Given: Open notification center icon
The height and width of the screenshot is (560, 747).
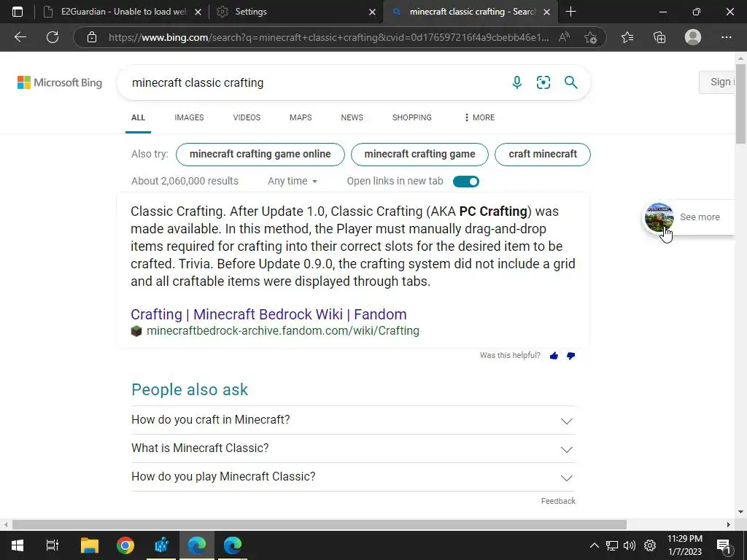Looking at the screenshot, I should point(724,545).
